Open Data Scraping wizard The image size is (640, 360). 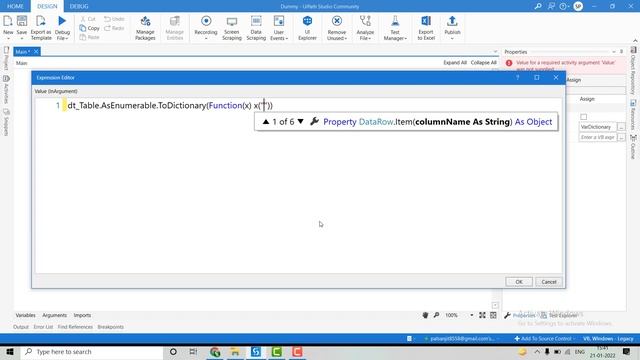coord(256,28)
